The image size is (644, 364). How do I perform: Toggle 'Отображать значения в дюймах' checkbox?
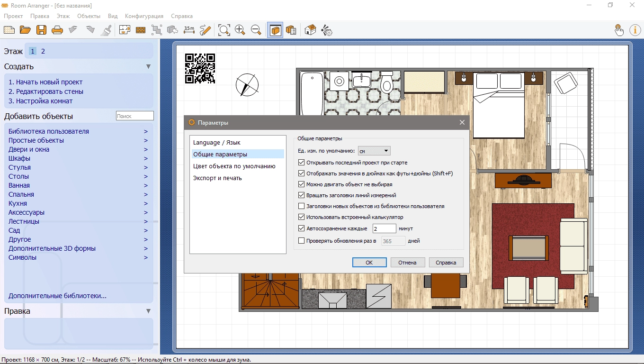click(302, 173)
